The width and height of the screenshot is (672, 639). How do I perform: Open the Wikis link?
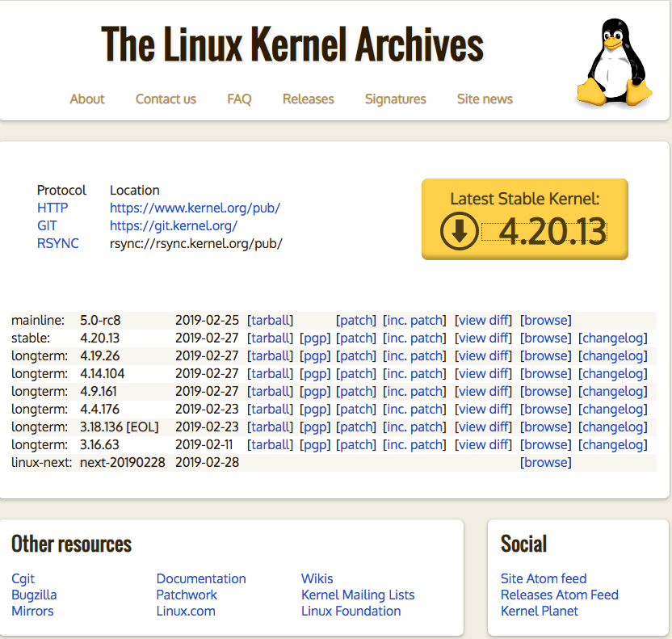point(317,578)
